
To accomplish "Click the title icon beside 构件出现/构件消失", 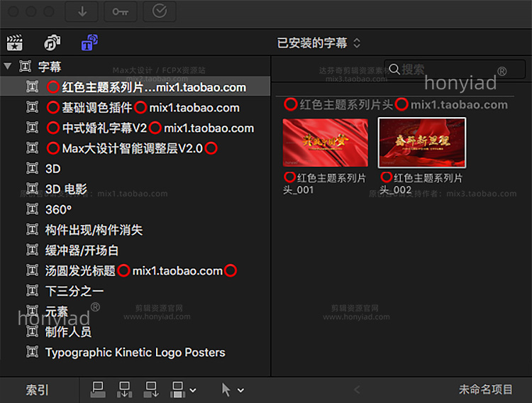I will point(32,229).
